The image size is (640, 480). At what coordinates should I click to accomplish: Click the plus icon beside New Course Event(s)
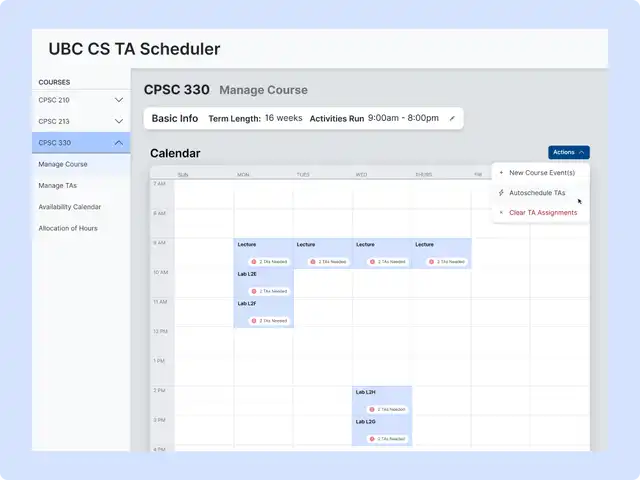[501, 173]
